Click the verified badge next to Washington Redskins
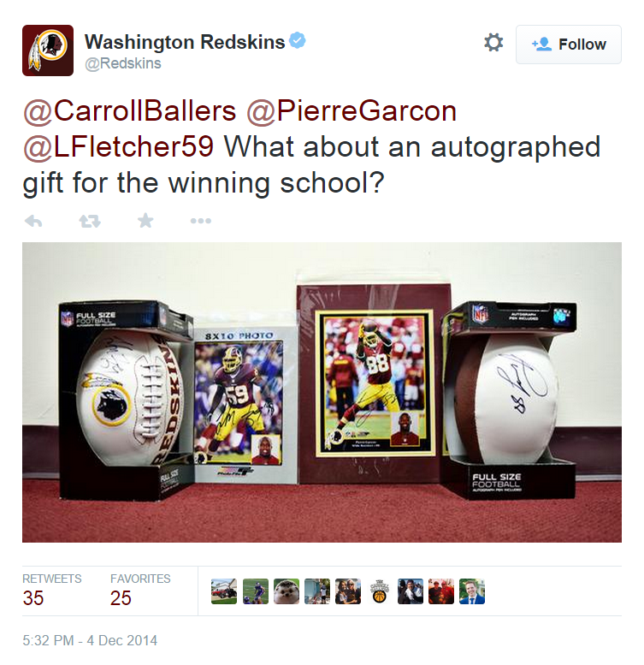 coord(298,41)
